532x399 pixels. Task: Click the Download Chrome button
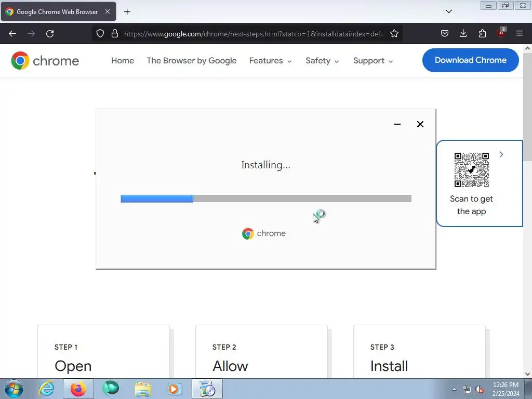click(x=470, y=60)
